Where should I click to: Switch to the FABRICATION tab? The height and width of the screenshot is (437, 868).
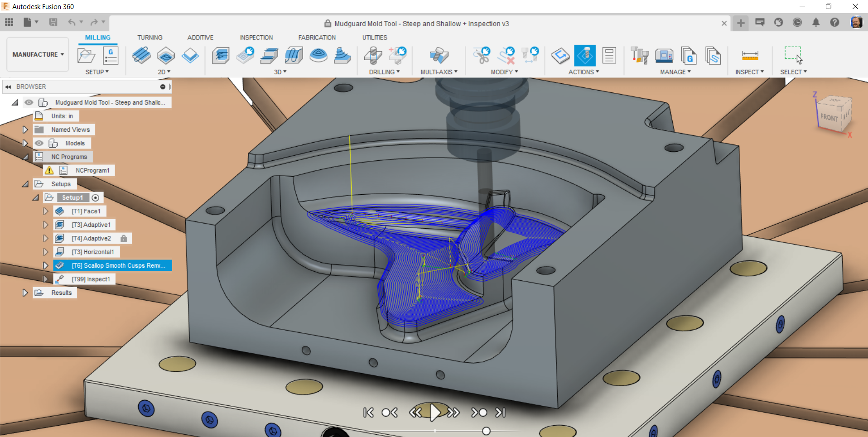click(317, 38)
